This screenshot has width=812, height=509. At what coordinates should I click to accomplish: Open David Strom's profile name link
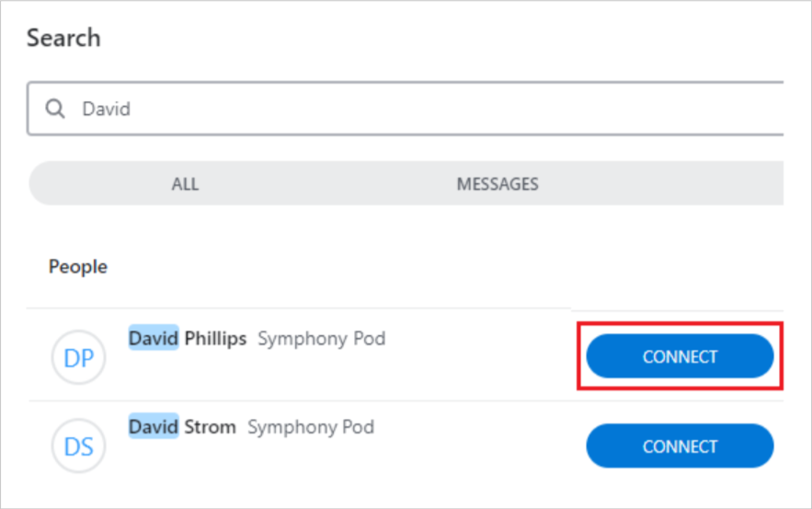tap(182, 427)
